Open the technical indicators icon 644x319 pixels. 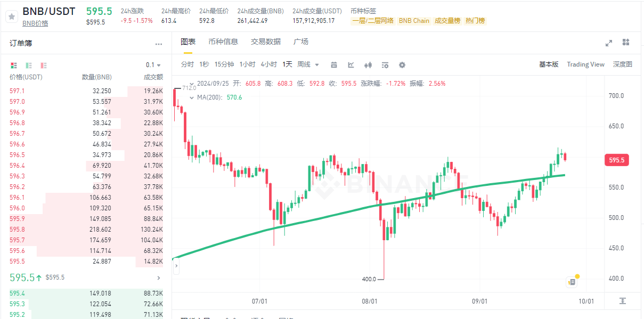point(351,65)
